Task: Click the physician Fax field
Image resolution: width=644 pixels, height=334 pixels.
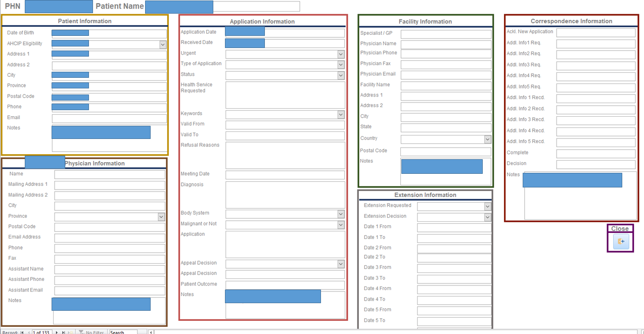Action: click(110, 259)
